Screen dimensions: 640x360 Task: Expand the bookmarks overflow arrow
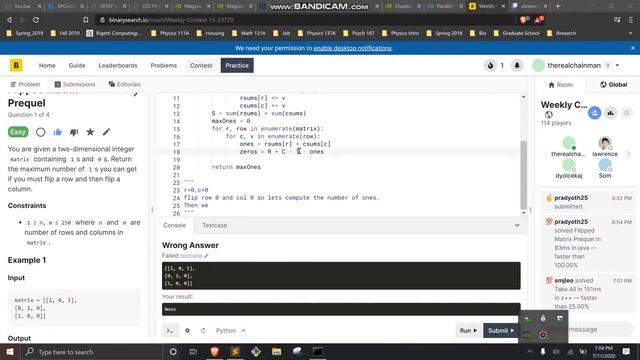coord(631,33)
